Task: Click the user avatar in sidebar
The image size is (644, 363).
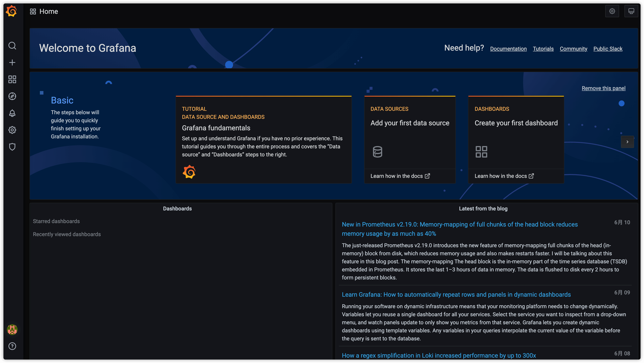Action: (12, 329)
